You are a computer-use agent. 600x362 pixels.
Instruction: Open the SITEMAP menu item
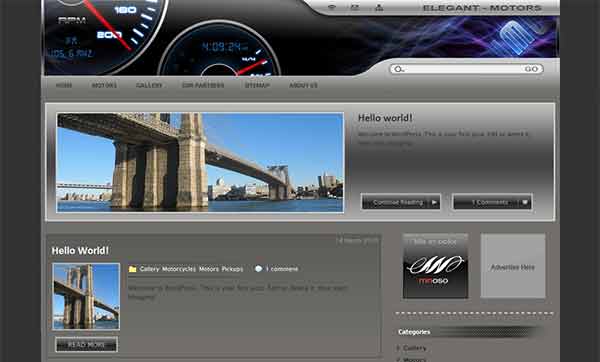tap(257, 85)
